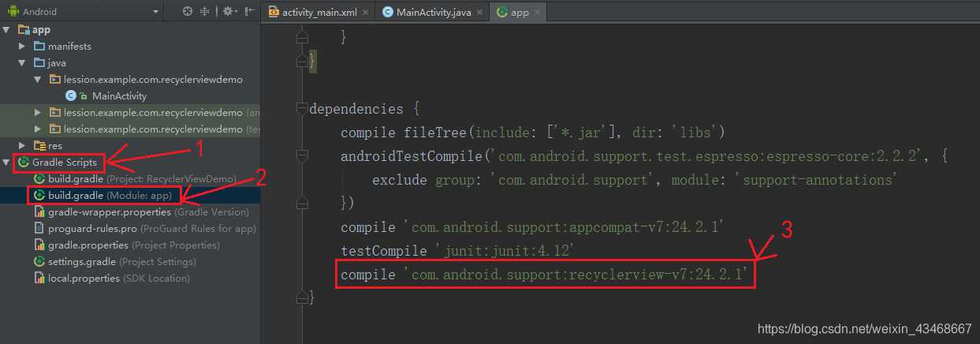
Task: Click the appcompat-v7:24.2.1 compile line
Action: point(532,227)
